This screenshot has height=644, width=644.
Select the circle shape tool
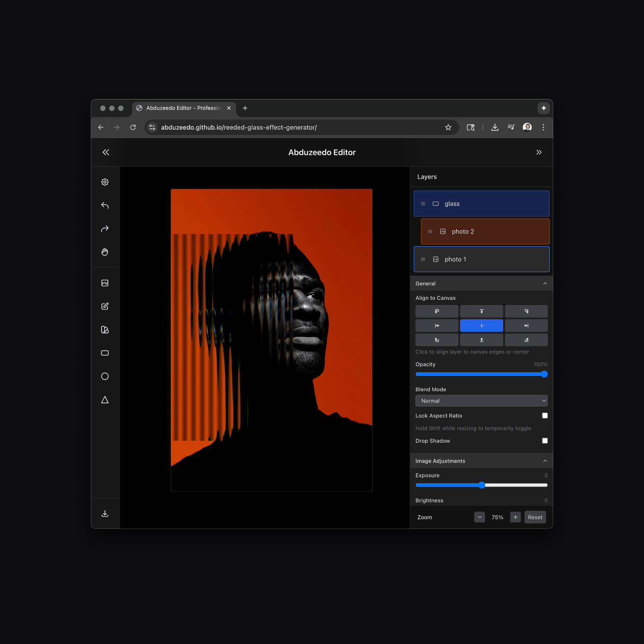(105, 376)
